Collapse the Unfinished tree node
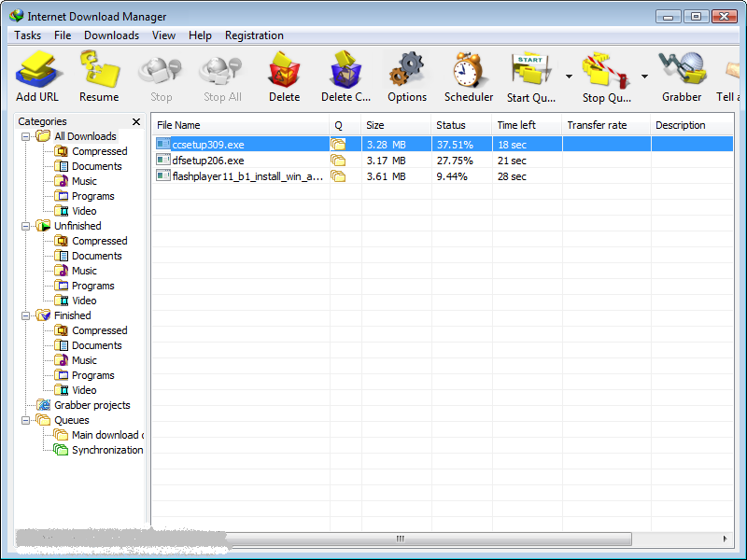Viewport: 747px width, 560px height. [x=26, y=226]
